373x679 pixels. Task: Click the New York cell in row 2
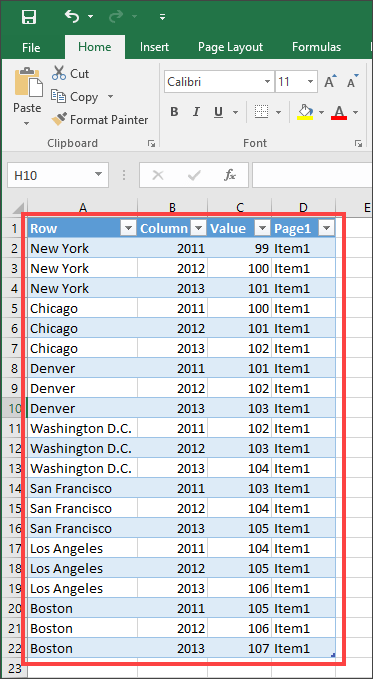click(82, 248)
